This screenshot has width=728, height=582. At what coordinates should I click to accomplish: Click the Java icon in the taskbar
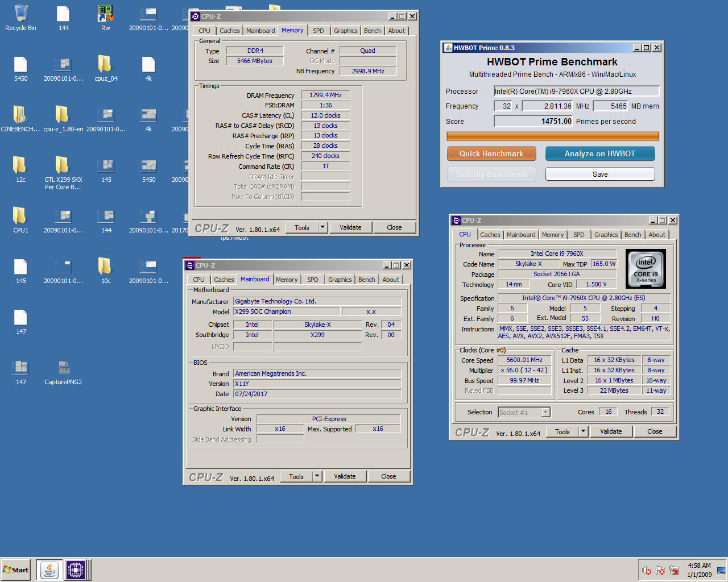[x=49, y=569]
